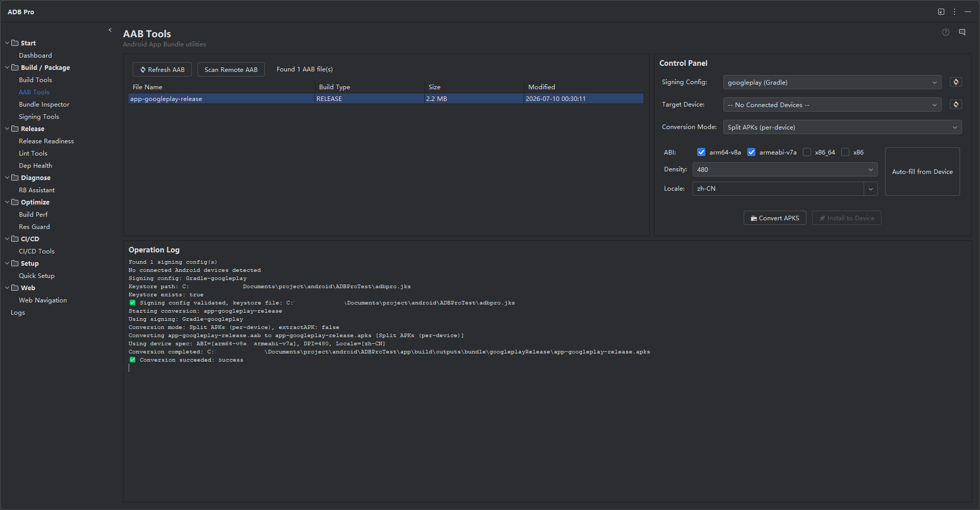
Task: Click the Build / Package folder icon
Action: [x=15, y=67]
